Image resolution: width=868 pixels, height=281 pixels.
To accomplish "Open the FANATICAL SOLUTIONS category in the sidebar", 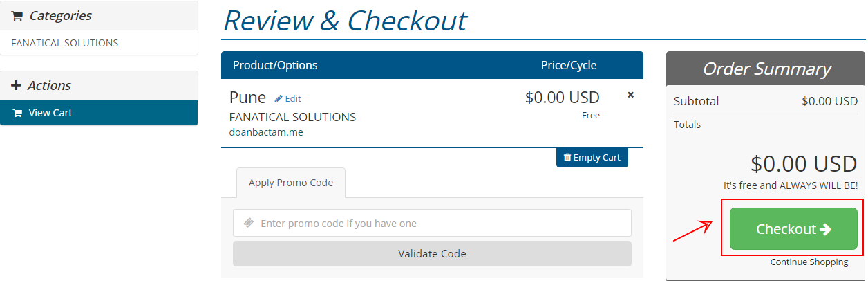I will pos(65,43).
